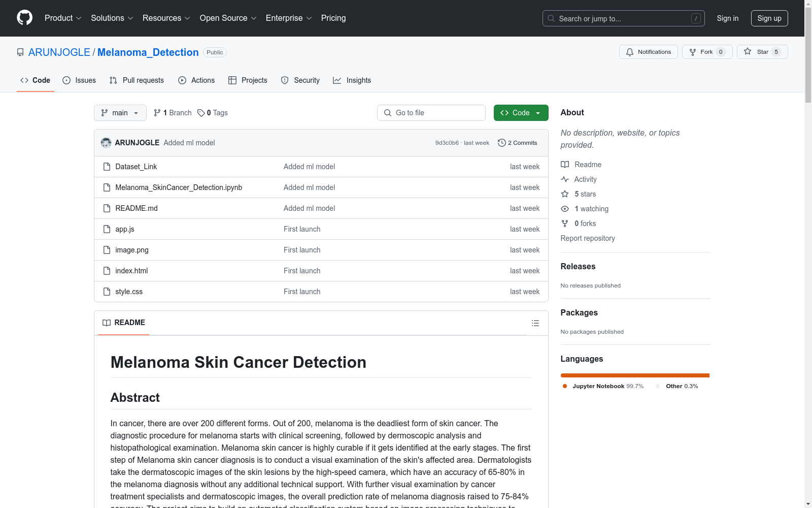
Task: Click the Search or jump to field
Action: point(624,18)
